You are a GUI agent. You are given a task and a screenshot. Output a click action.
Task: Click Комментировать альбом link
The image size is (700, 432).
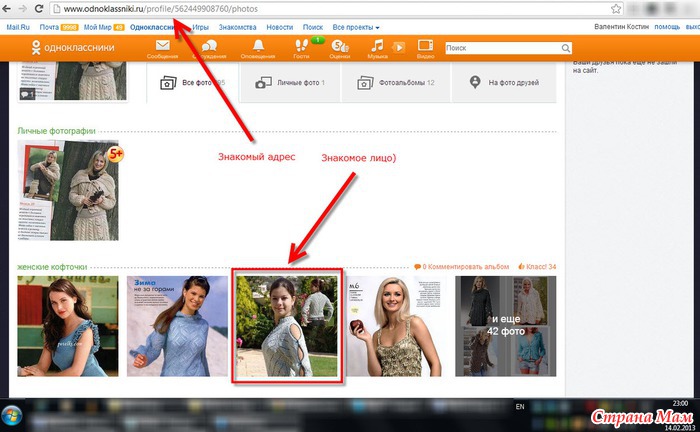465,266
